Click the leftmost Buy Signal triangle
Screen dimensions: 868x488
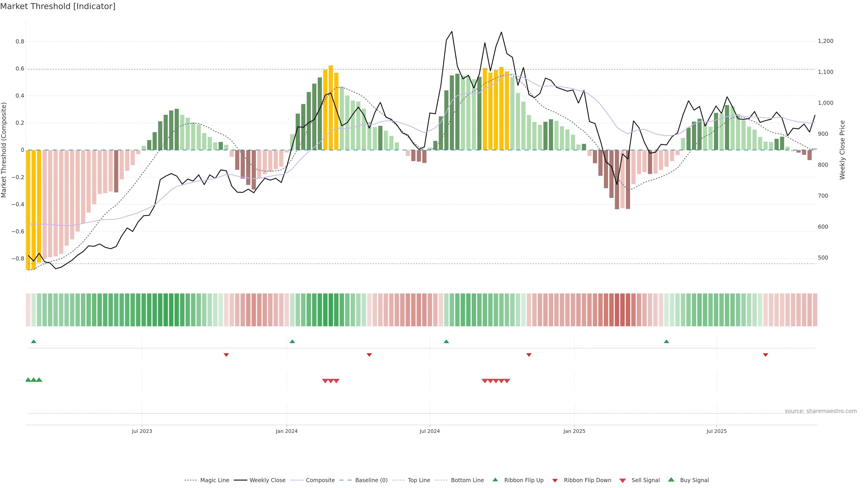tap(28, 380)
